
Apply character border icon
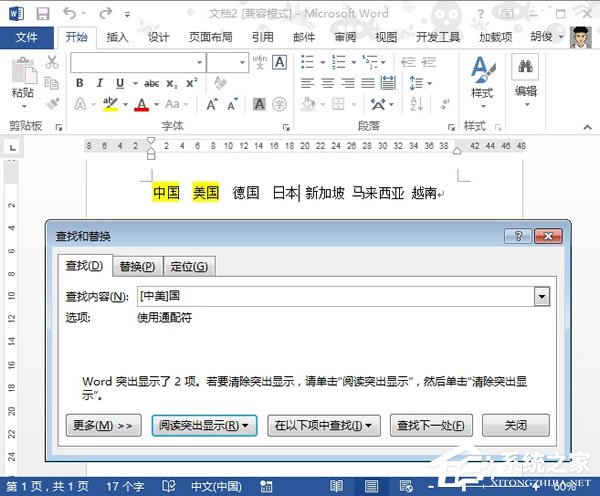tap(280, 62)
